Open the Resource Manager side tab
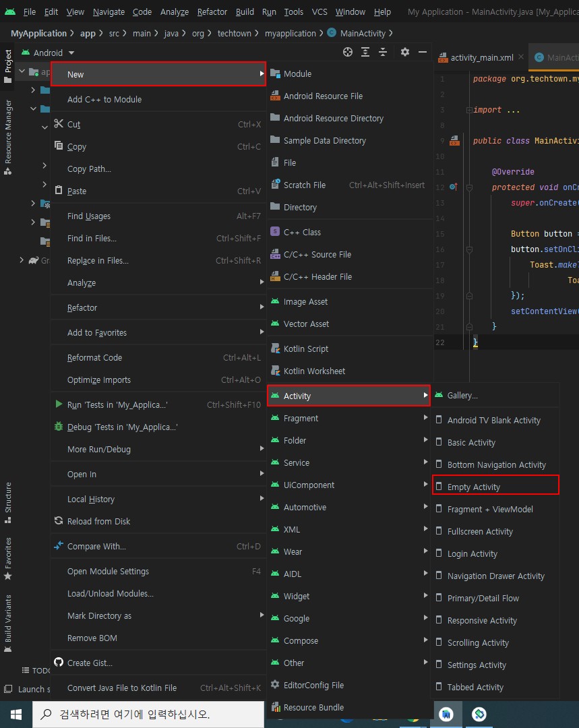579x728 pixels. click(x=7, y=137)
